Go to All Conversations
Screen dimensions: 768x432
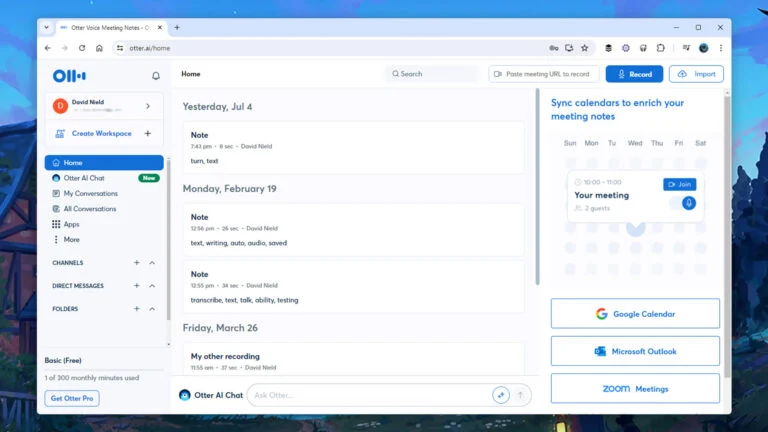coord(89,209)
